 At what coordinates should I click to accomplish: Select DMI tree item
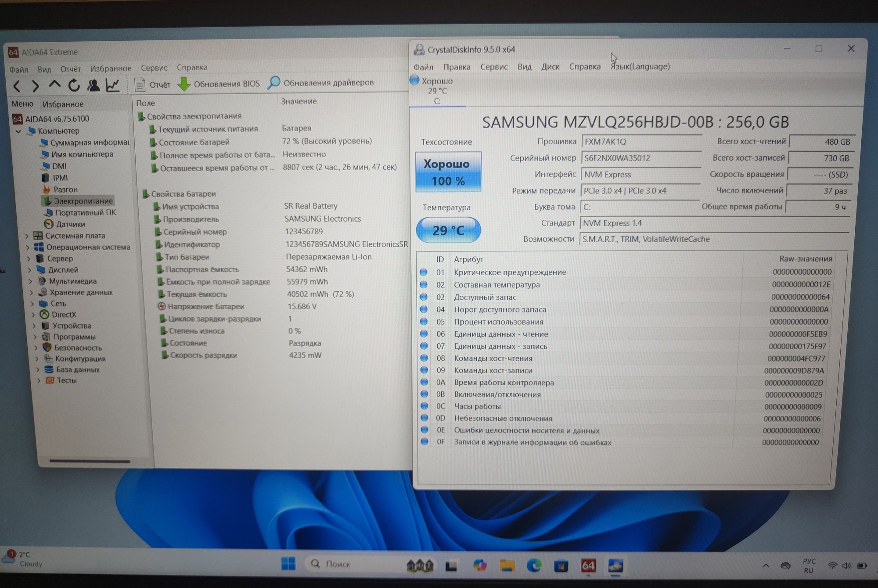click(x=54, y=166)
